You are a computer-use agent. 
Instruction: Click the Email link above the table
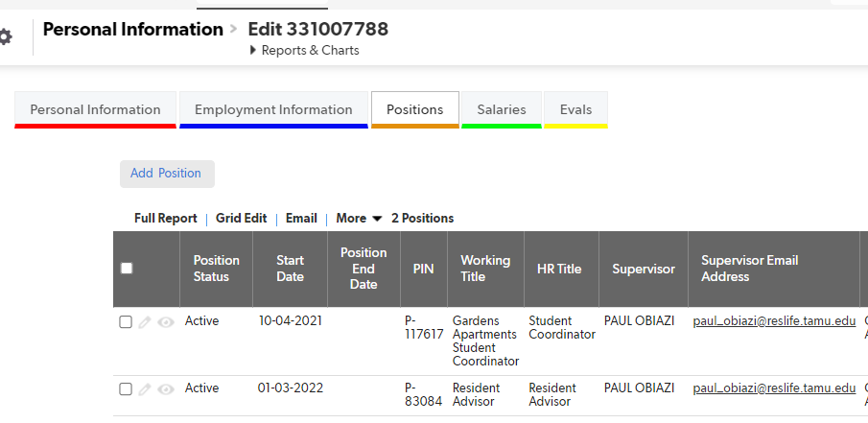point(301,218)
